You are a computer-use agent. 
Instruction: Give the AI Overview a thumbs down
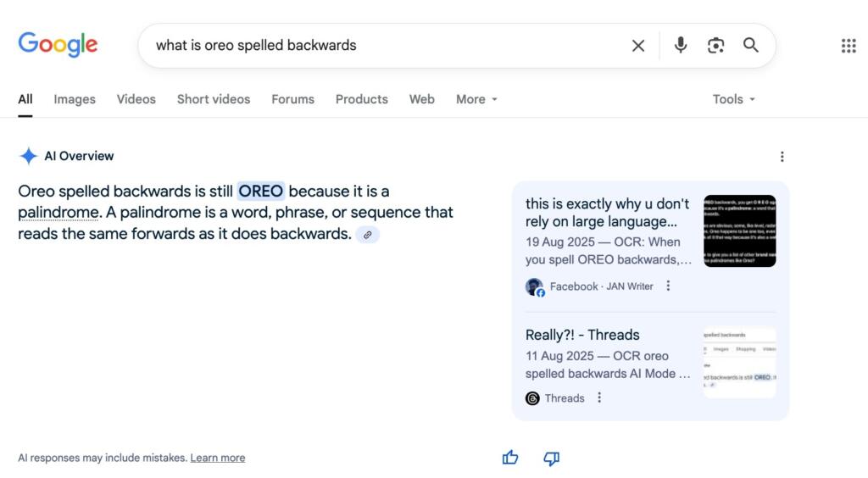551,458
